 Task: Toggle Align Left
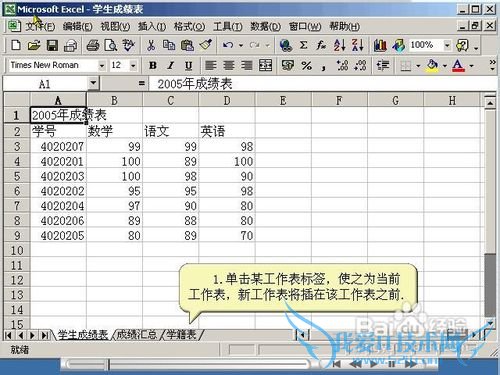click(x=211, y=65)
